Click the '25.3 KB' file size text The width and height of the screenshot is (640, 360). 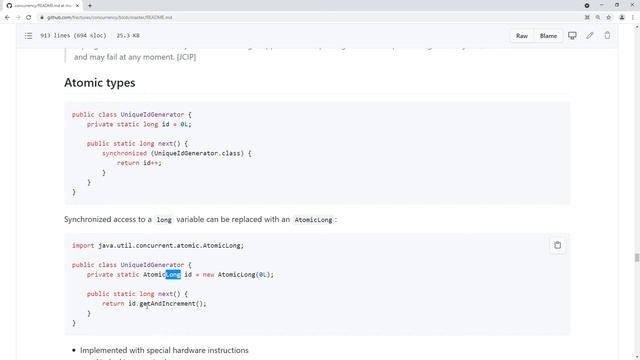128,36
